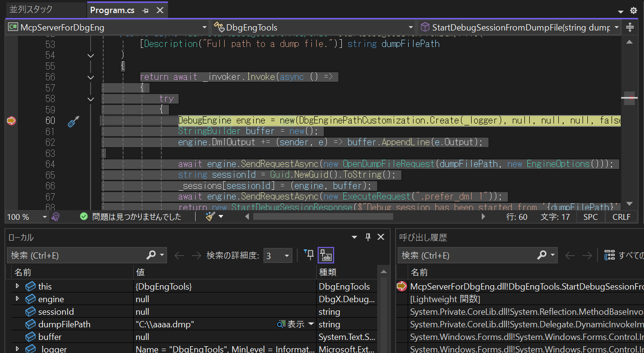Open the ローカル panel window options dropdown
This screenshot has height=353, width=644.
354,237
